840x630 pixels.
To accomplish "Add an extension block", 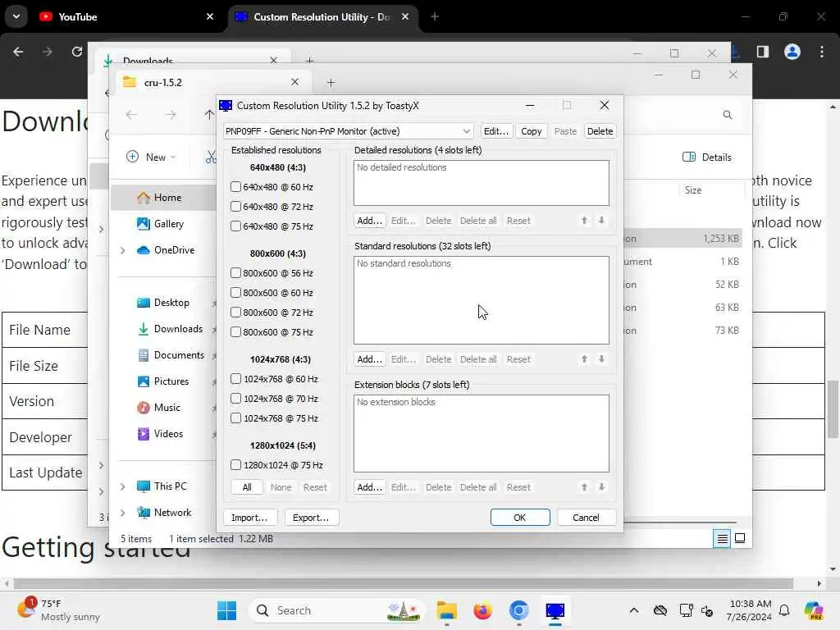I will point(370,487).
